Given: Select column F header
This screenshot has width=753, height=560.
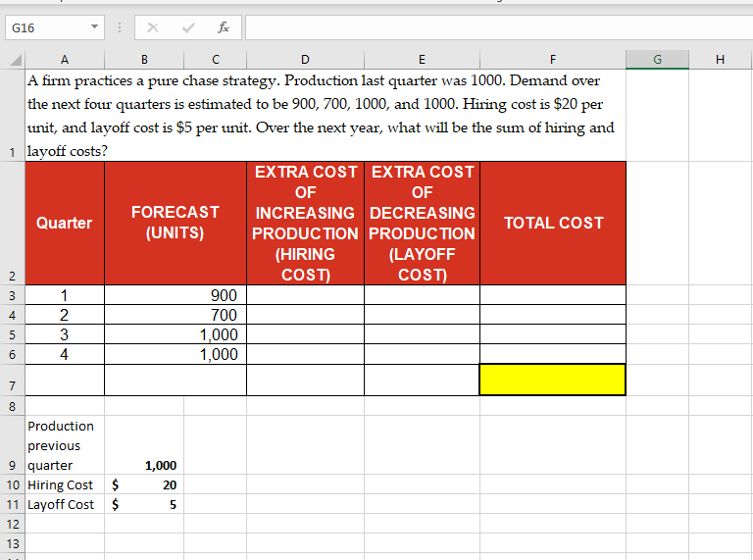Looking at the screenshot, I should click(553, 59).
